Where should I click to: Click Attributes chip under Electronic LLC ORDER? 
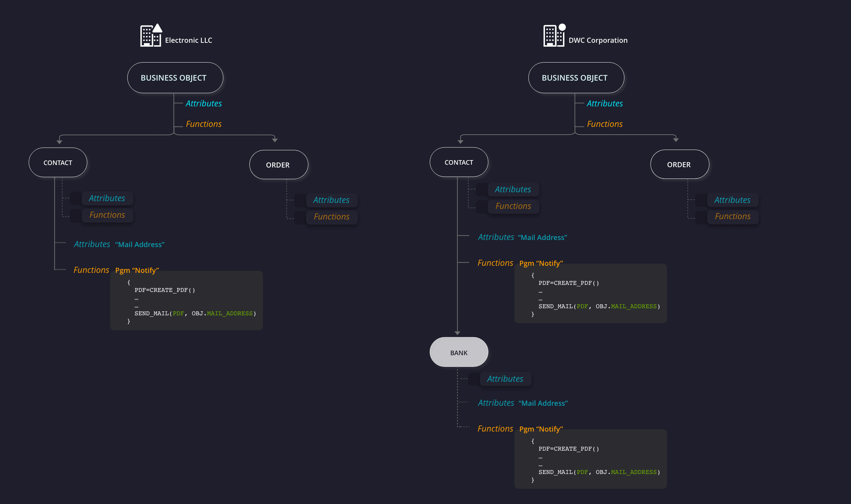coord(331,200)
